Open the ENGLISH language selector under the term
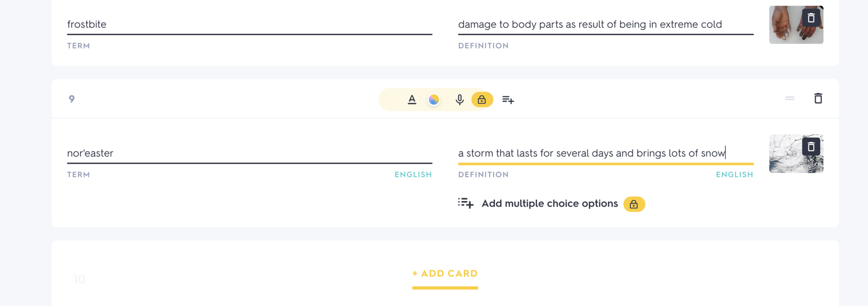Viewport: 868px width, 306px height. (413, 174)
